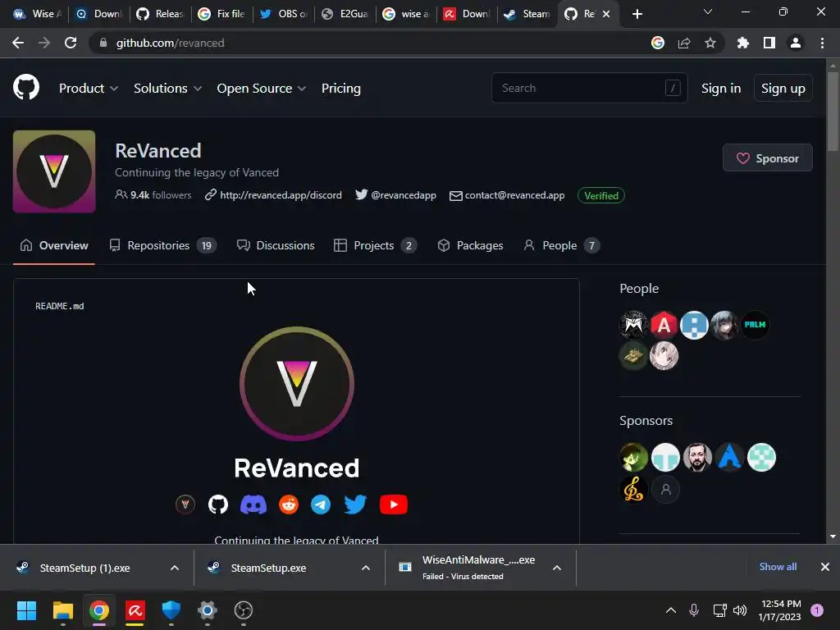Open the revanced.app/discord link
Viewport: 840px width, 630px height.
(281, 195)
